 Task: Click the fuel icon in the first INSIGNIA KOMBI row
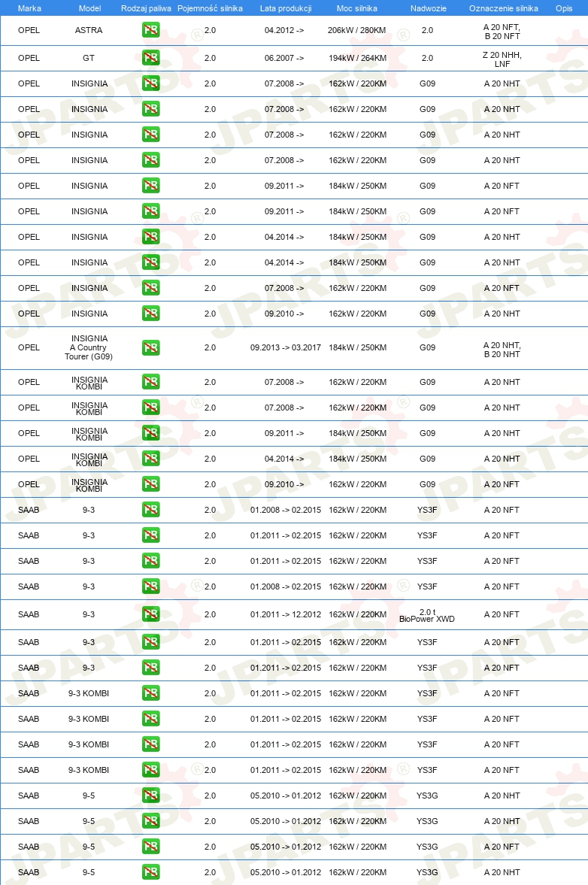pos(150,382)
